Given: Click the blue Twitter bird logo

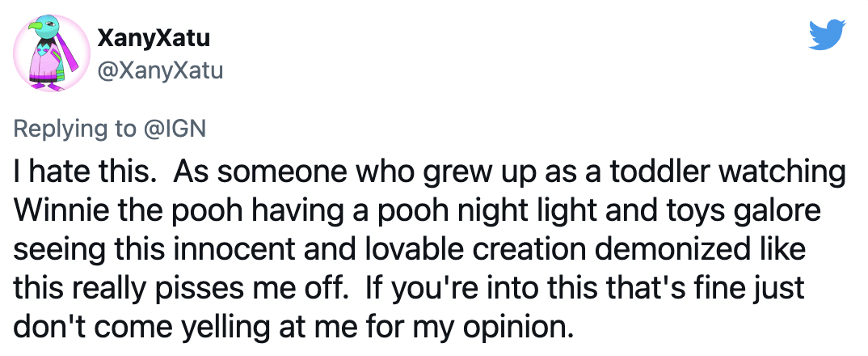Looking at the screenshot, I should coord(827,35).
